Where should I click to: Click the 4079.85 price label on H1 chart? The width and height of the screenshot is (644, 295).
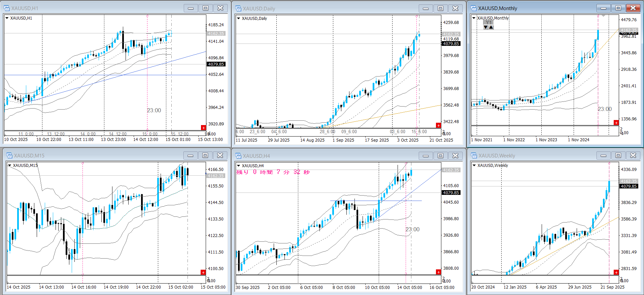pos(216,64)
